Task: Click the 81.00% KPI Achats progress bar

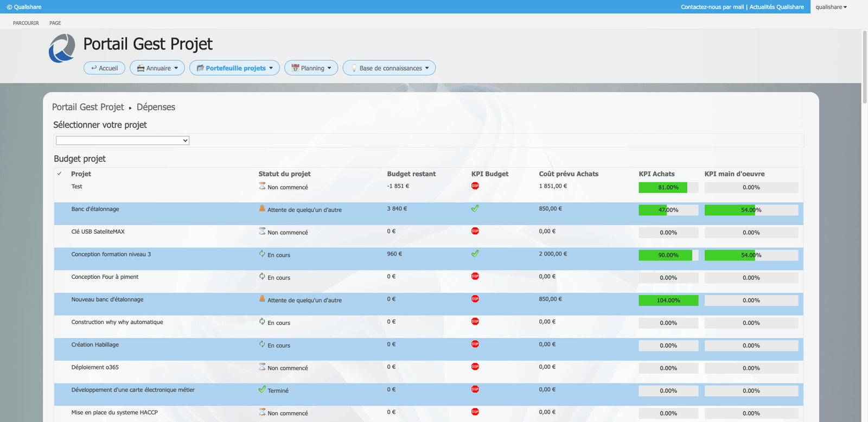Action: (668, 188)
